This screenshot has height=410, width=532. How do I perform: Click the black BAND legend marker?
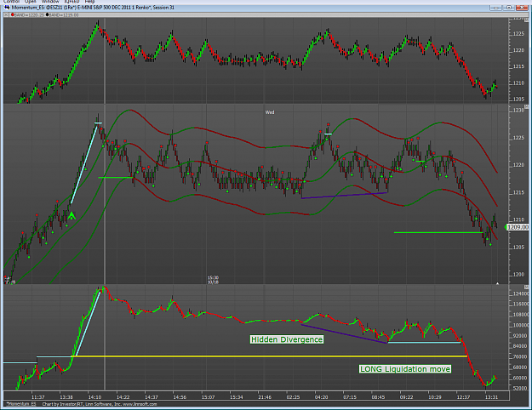click(47, 15)
